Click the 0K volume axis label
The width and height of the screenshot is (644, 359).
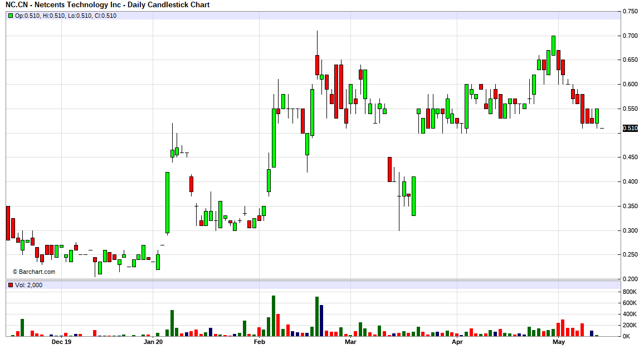(x=627, y=336)
